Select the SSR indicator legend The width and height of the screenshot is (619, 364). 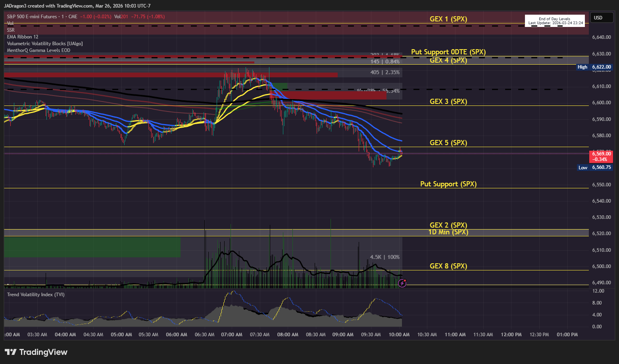(11, 30)
